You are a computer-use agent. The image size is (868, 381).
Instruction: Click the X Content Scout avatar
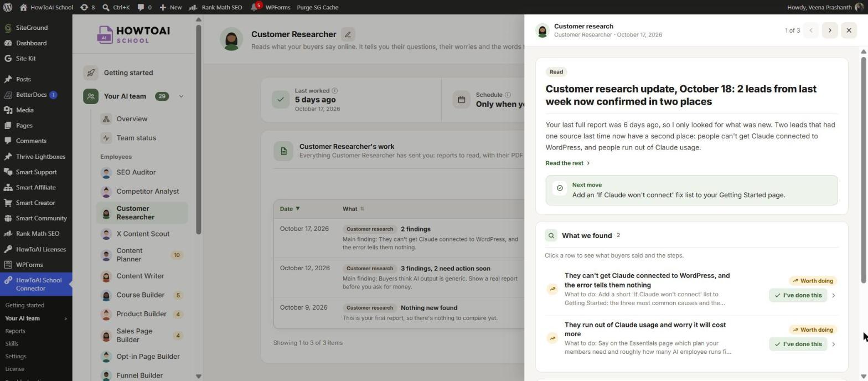click(x=106, y=234)
